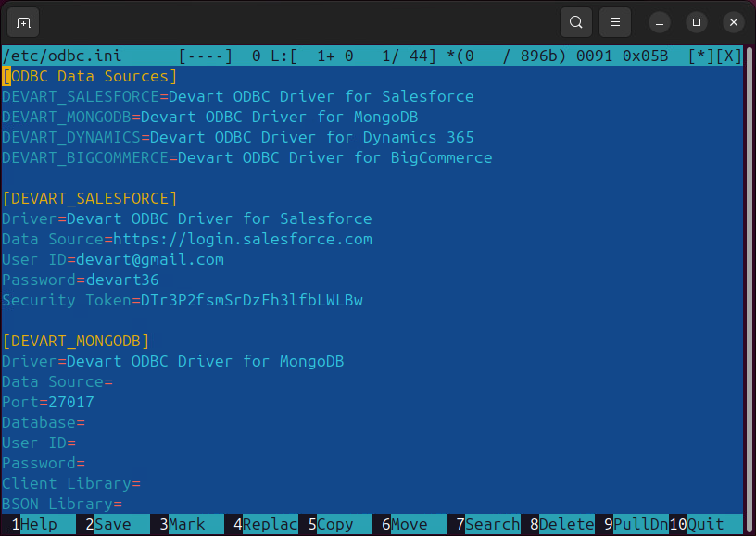Click the 8Delete function key

[x=566, y=524]
